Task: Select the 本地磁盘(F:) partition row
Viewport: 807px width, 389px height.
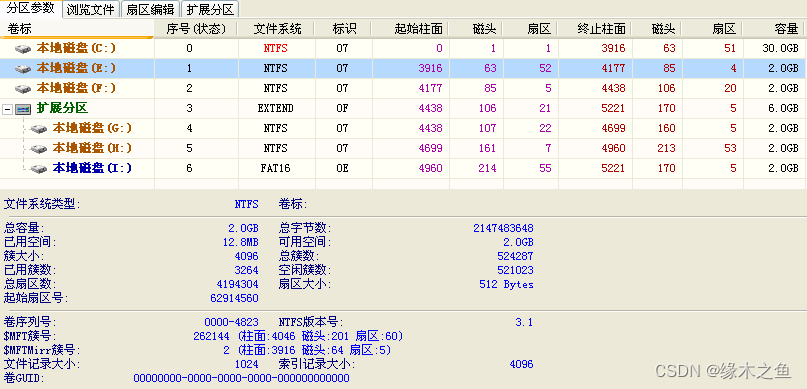Action: (x=404, y=89)
